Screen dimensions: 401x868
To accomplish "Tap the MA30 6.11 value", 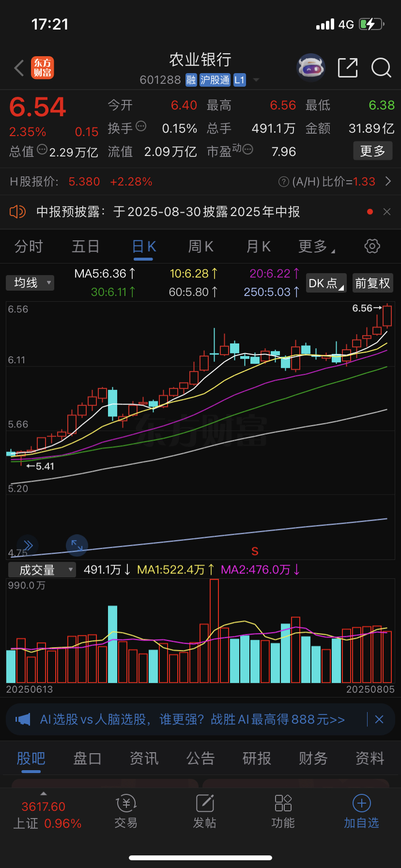I will point(113,292).
